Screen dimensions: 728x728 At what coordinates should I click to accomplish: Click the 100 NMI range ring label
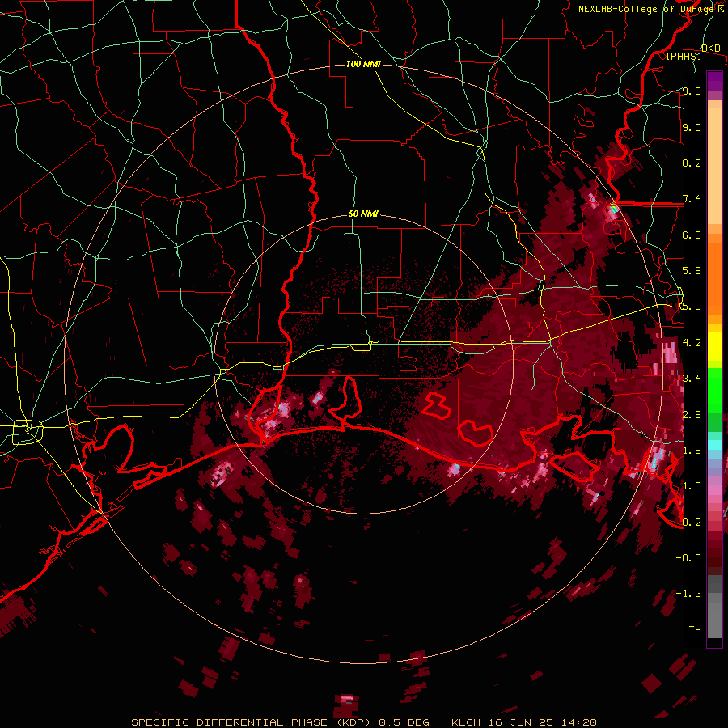(x=363, y=64)
